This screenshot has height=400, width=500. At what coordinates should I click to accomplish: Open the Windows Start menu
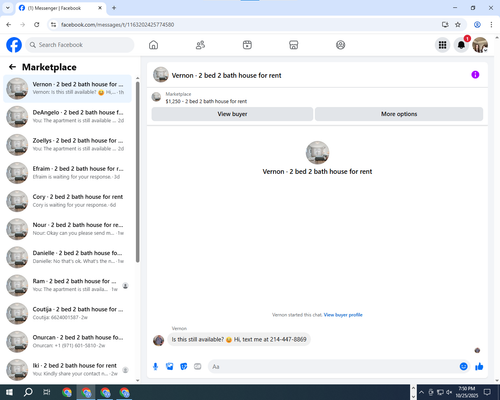click(x=9, y=392)
